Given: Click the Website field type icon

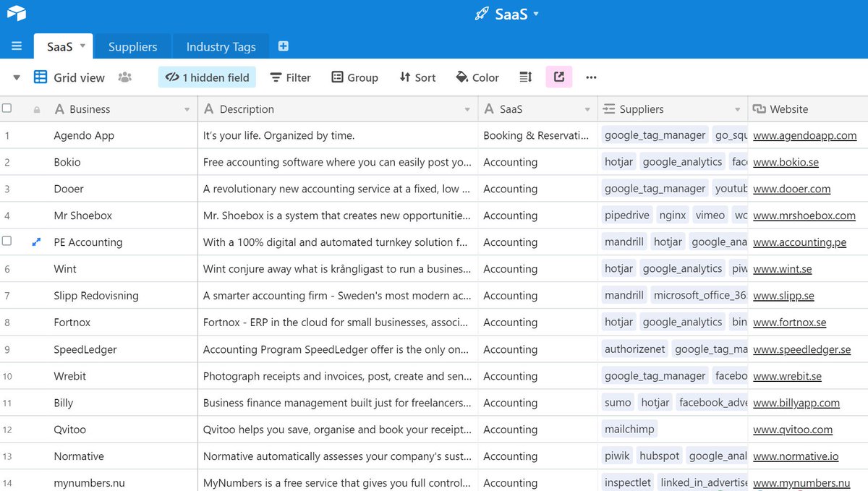Looking at the screenshot, I should coord(759,109).
